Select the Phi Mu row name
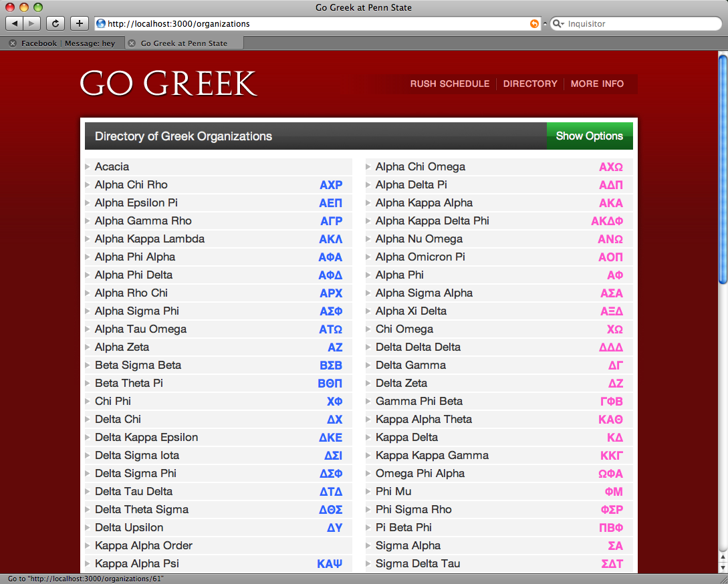 (x=393, y=492)
